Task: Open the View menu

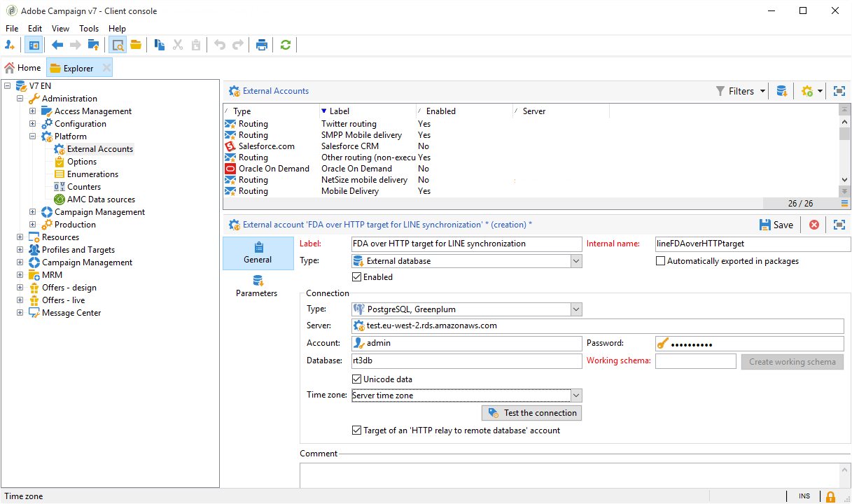Action: coord(61,29)
